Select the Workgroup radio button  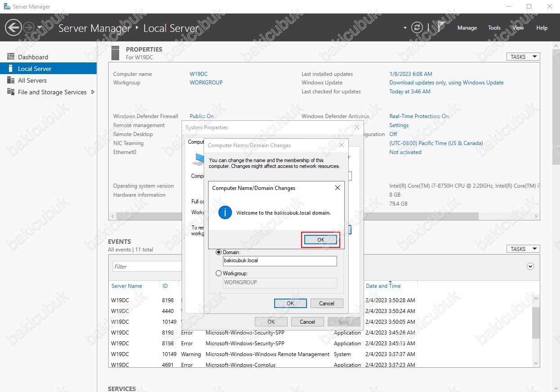219,273
